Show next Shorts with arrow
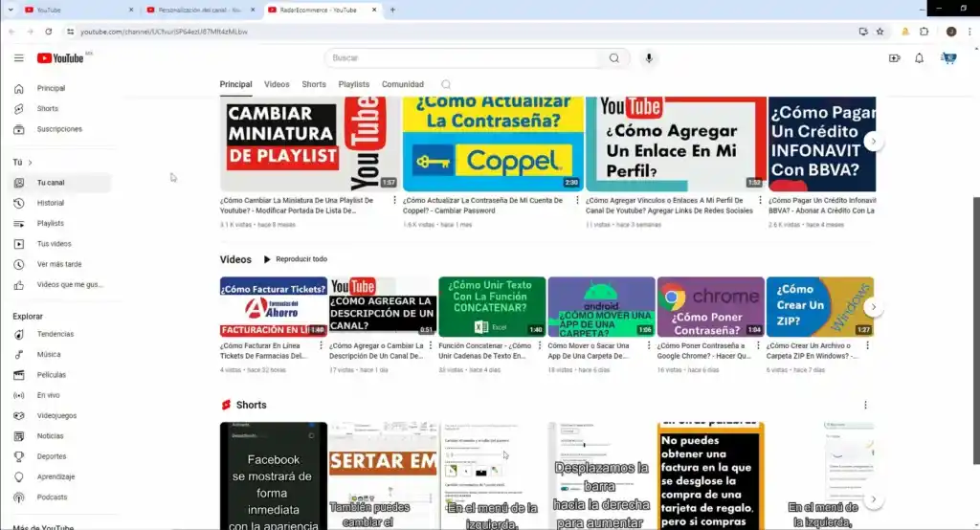Viewport: 980px width, 530px height. click(873, 499)
